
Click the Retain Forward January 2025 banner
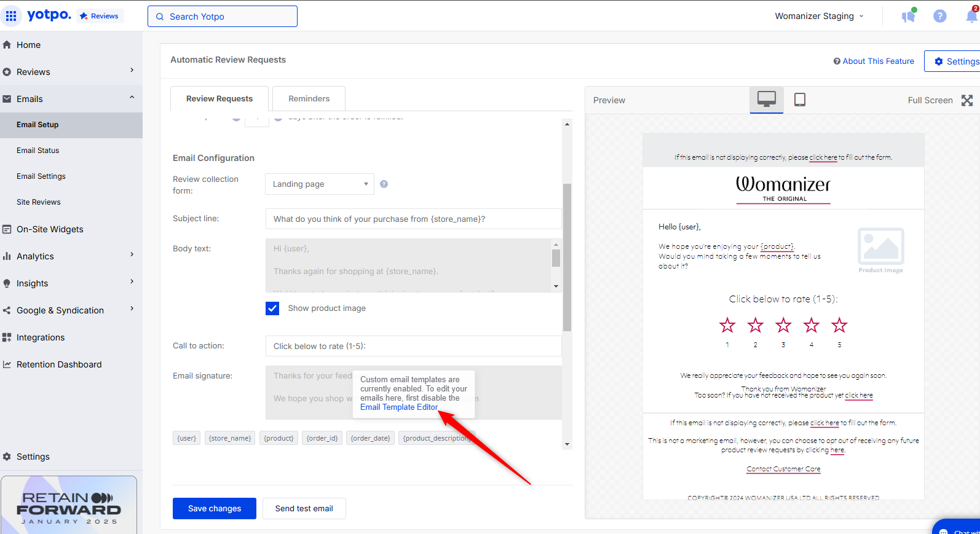click(69, 505)
